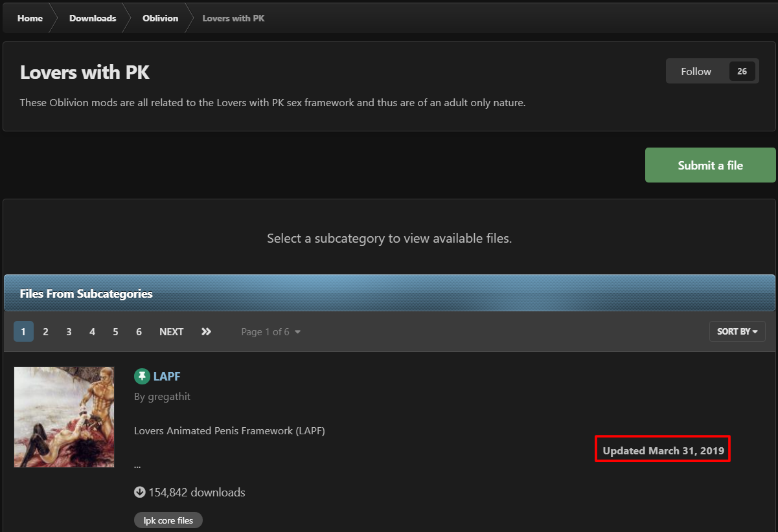
Task: Open the LAPF file thumbnail
Action: (64, 417)
